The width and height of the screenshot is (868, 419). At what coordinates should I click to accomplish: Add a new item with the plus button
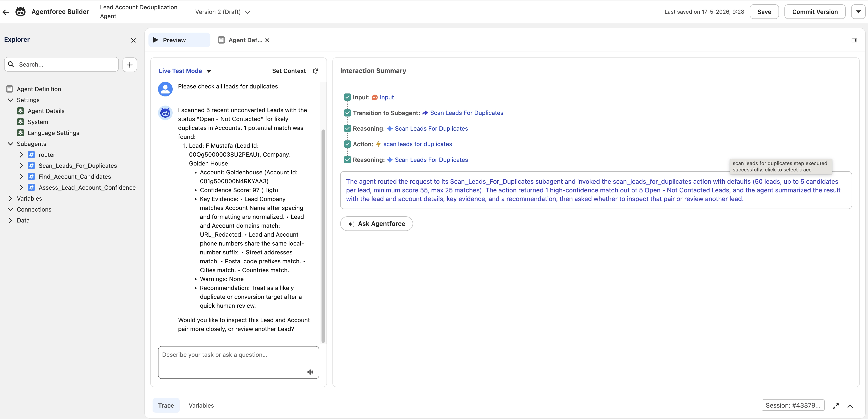(130, 65)
